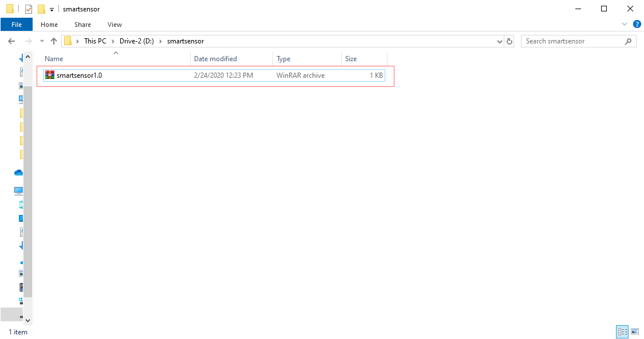Click the WinRAR icon of smartsensor1.0

click(x=50, y=75)
